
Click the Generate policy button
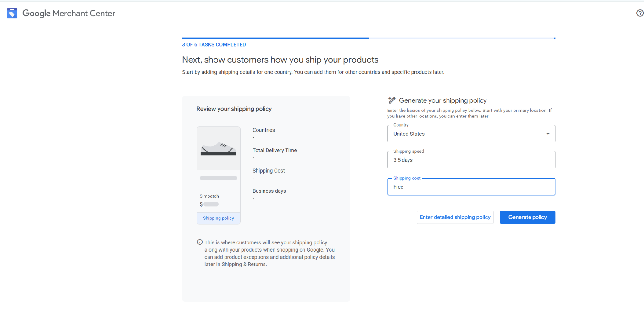coord(527,217)
